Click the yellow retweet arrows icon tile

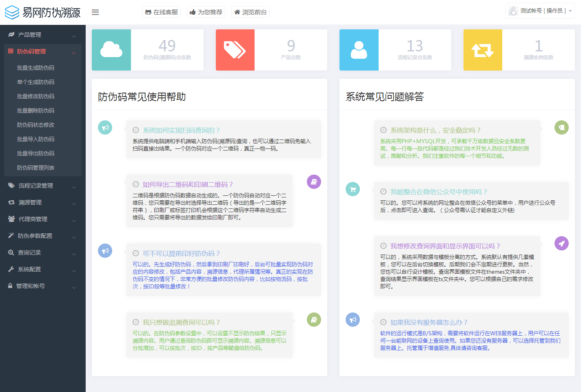pos(483,50)
